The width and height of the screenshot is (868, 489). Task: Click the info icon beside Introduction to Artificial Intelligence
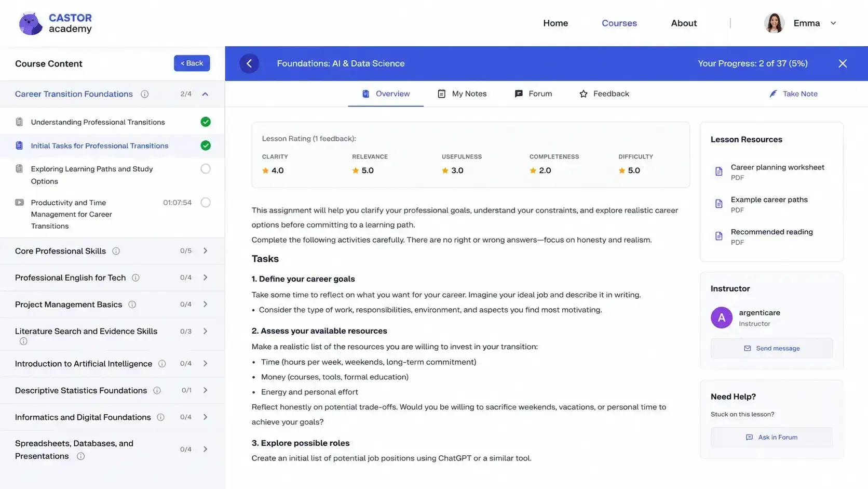coord(162,364)
